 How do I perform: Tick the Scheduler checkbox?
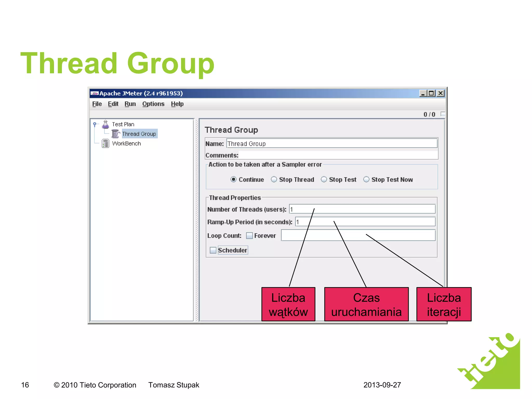click(x=213, y=250)
